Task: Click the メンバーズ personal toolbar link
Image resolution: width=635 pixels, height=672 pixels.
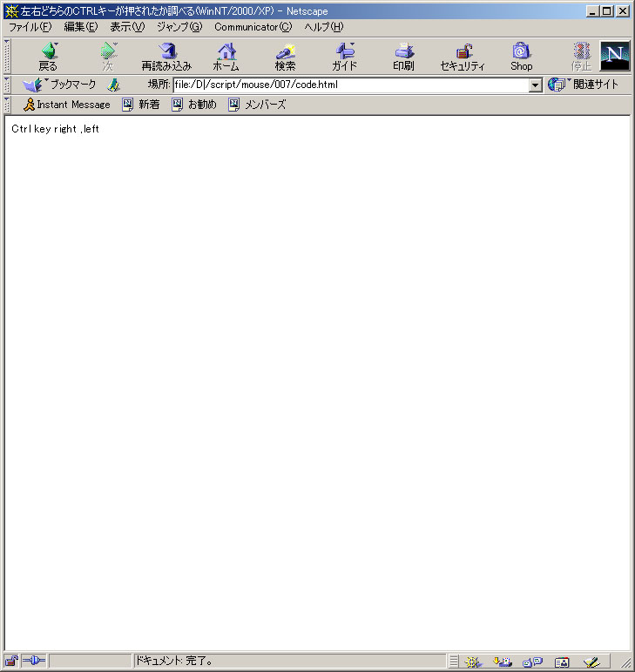Action: click(x=257, y=105)
